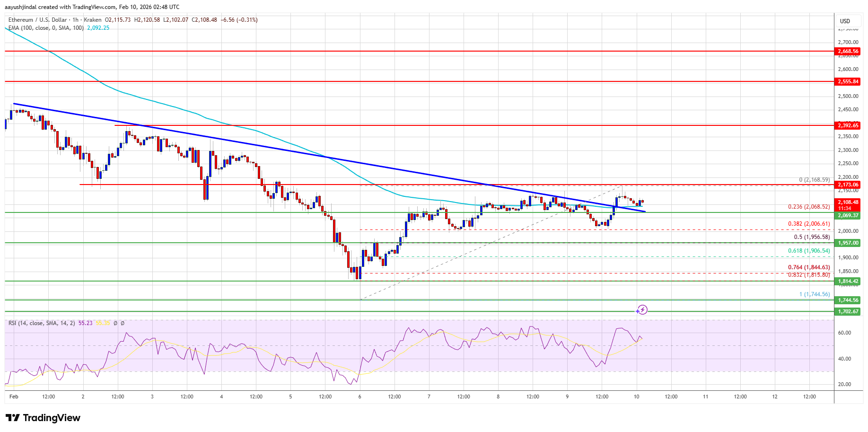Click the red resistance label 2,392.65
The image size is (868, 432).
point(848,126)
